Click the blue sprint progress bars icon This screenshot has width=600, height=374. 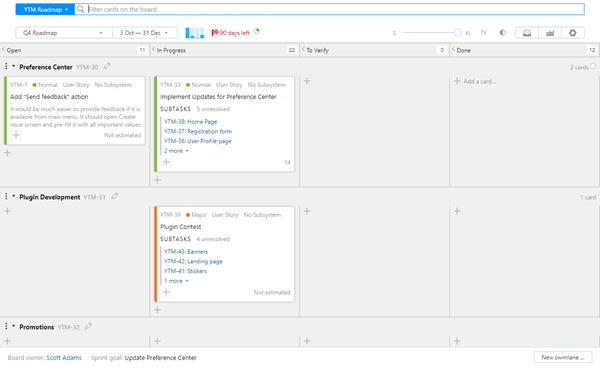[194, 33]
